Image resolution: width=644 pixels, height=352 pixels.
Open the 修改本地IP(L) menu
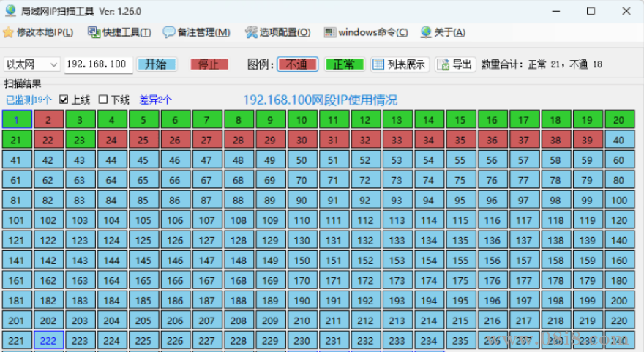coord(38,32)
